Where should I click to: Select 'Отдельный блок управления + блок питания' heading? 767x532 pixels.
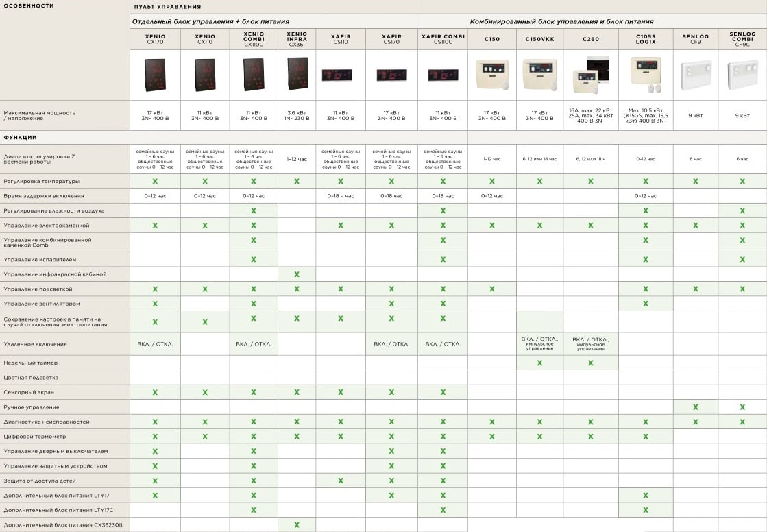click(x=210, y=21)
